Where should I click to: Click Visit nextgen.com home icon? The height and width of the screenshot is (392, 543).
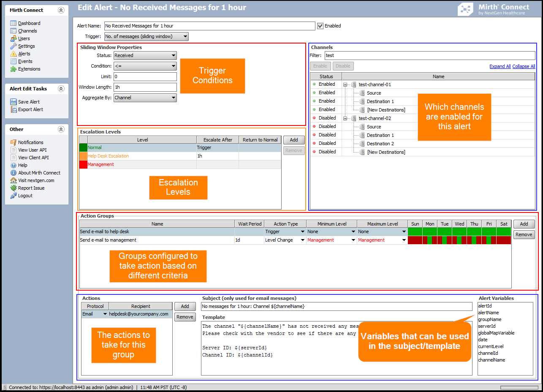pyautogui.click(x=13, y=180)
